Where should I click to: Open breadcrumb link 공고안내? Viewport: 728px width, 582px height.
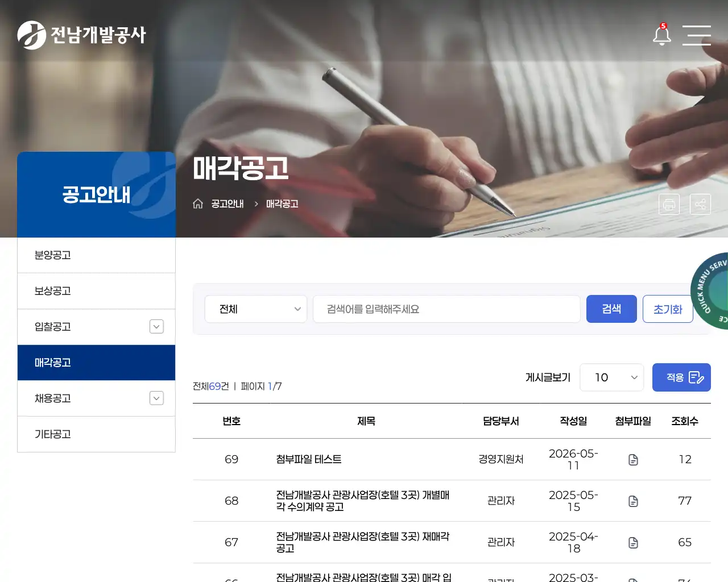pyautogui.click(x=227, y=203)
